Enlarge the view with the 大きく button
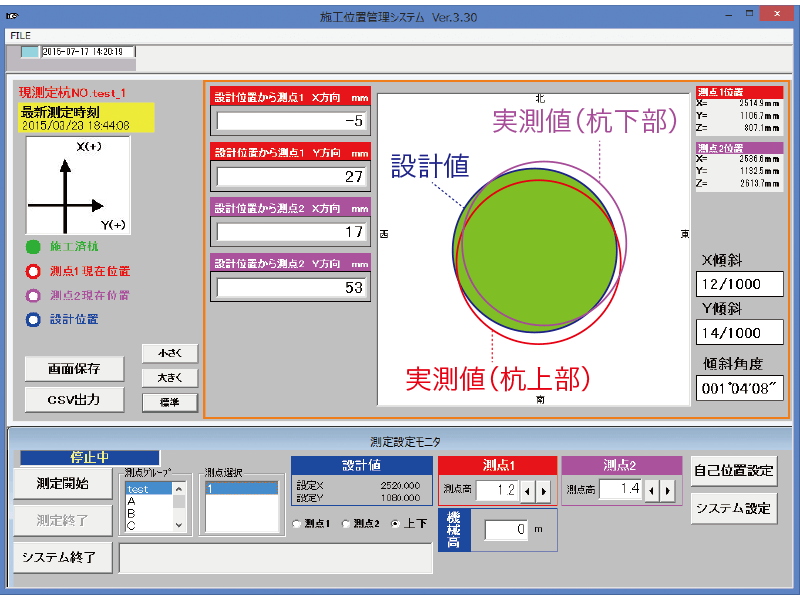Viewport: 800px width, 600px height. (170, 378)
